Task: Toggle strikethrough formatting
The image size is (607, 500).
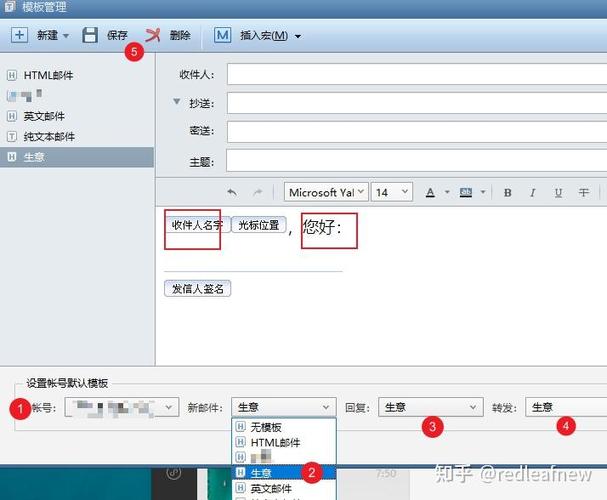Action: point(584,192)
